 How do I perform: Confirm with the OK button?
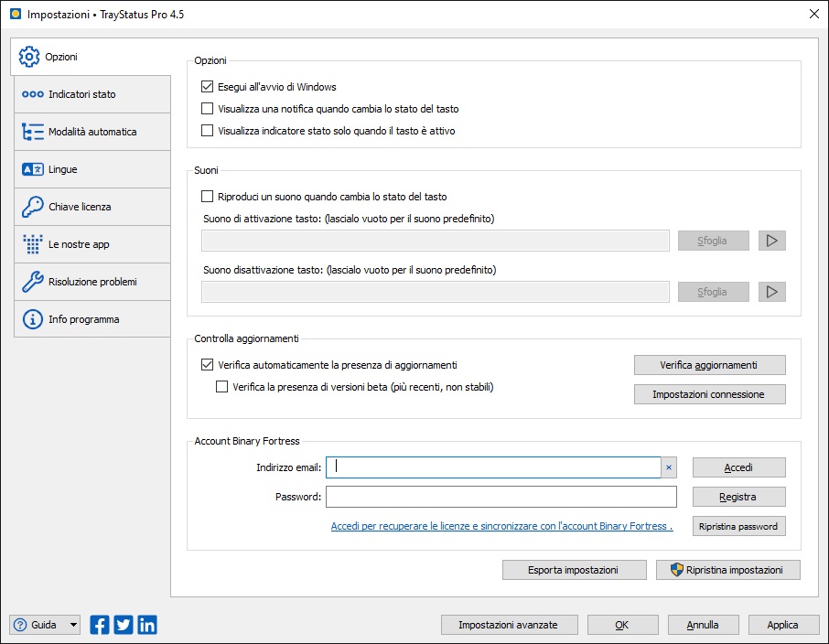(623, 625)
